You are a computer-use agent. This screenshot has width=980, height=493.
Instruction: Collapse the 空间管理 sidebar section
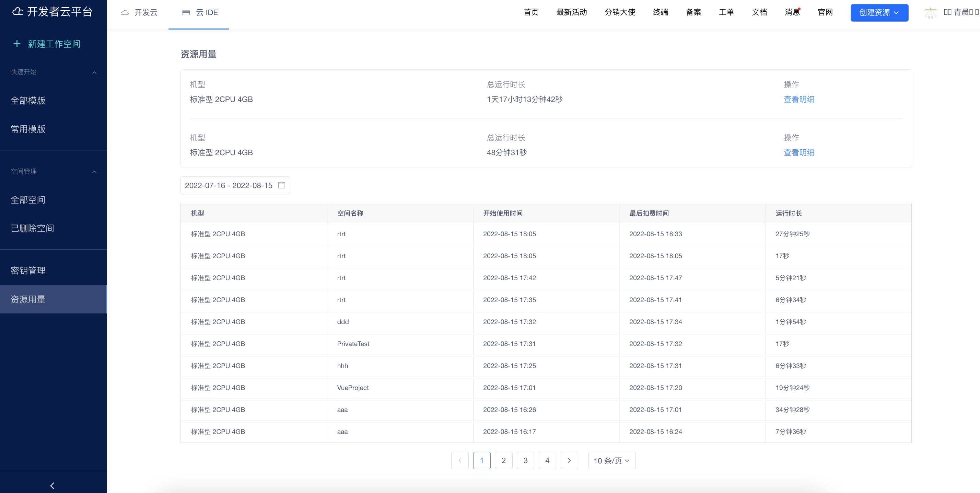94,172
